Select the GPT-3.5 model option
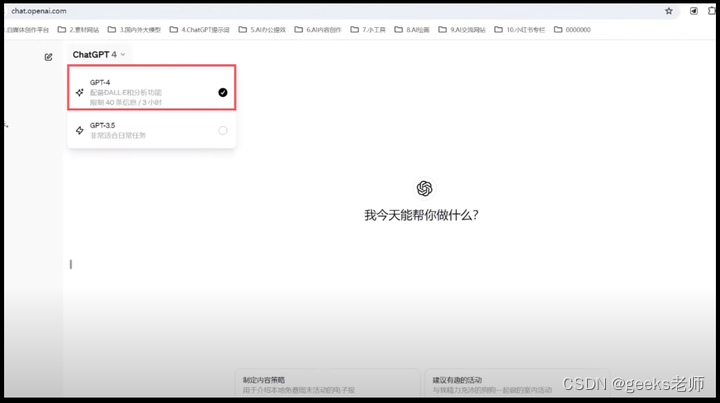720x403 pixels. click(152, 130)
